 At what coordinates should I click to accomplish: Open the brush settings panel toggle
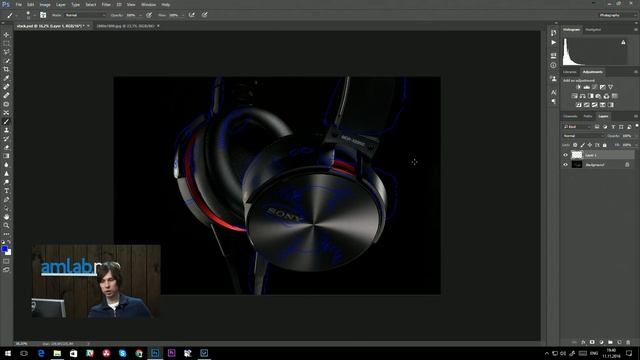43,15
